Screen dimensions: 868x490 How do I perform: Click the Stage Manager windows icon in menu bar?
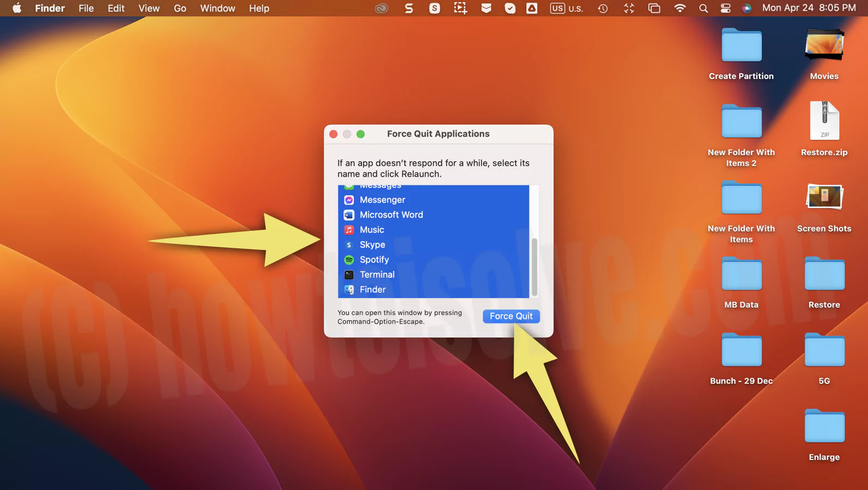tap(654, 8)
